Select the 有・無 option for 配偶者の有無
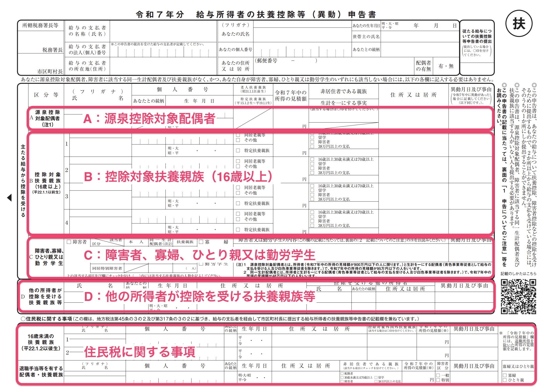This screenshot has width=554, height=392. [446, 66]
